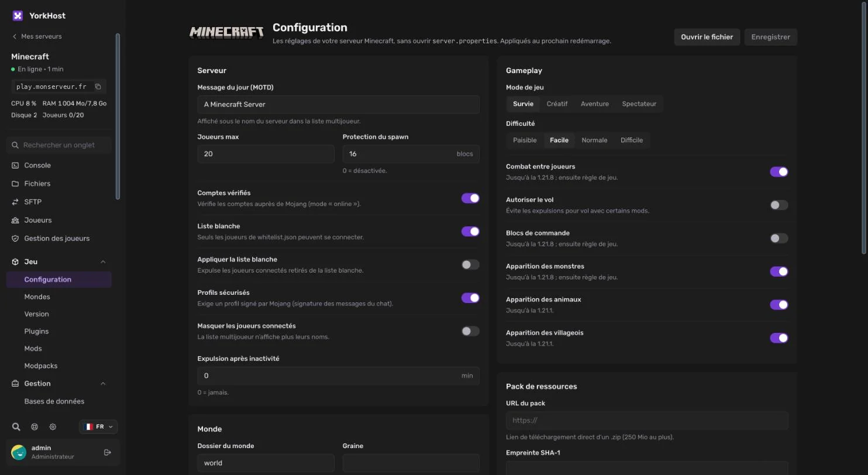The width and height of the screenshot is (868, 475).
Task: Click the Gestion des joueurs shield icon
Action: click(15, 239)
